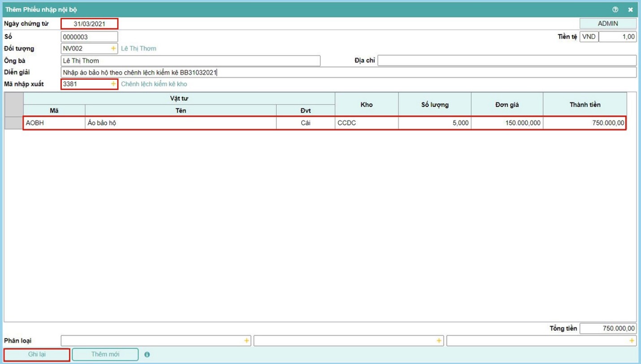This screenshot has height=364, width=641.
Task: Close the Thêm Phiếu nhập nội bộ dialog
Action: pos(630,9)
